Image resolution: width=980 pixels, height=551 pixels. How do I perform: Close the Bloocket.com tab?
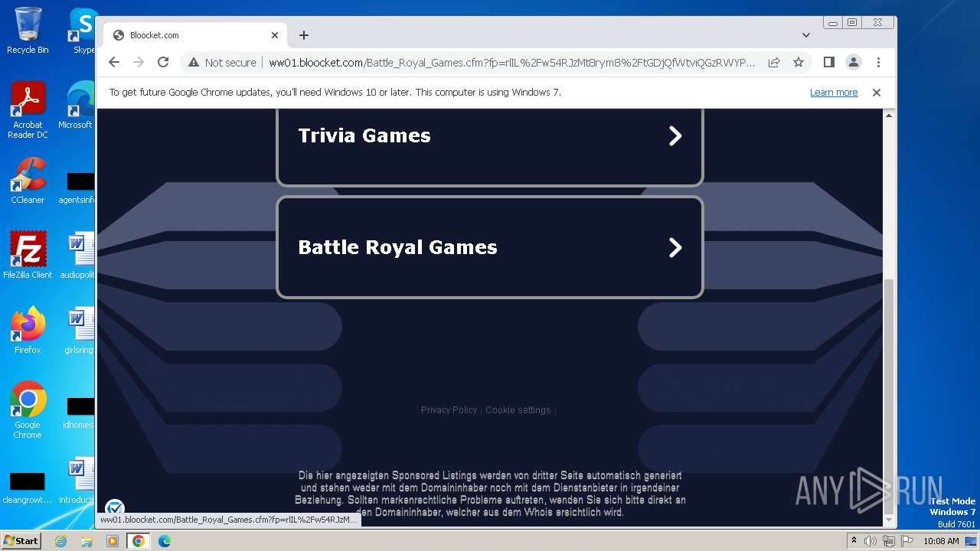(x=275, y=35)
